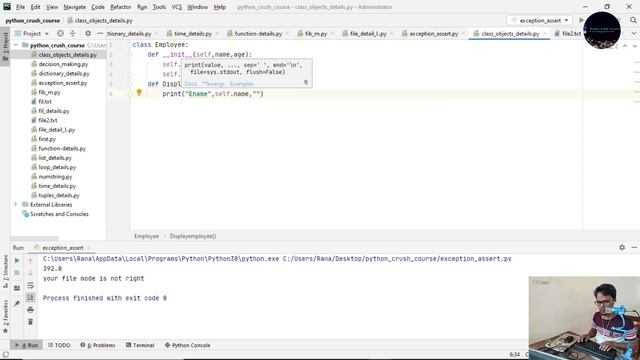This screenshot has width=640, height=360.
Task: Switch to time_details.py editor tab
Action: click(x=193, y=34)
